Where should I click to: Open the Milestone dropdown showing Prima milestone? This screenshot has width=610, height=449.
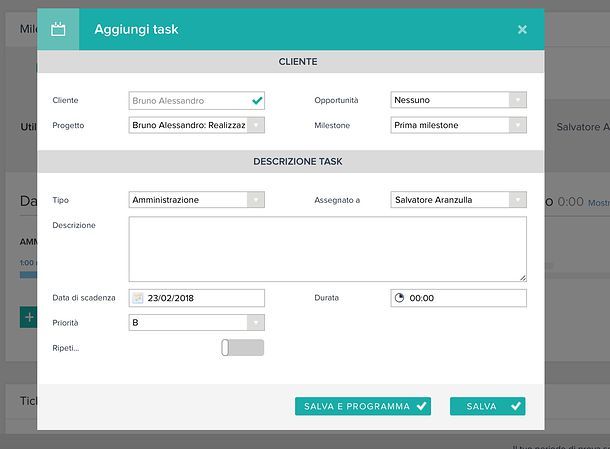tap(458, 125)
